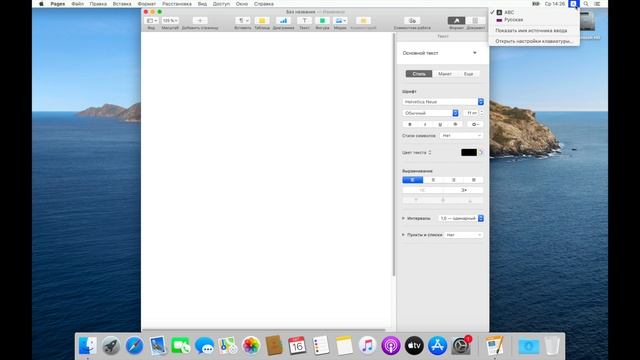Open the Формат menu
The image size is (640, 360).
[147, 4]
